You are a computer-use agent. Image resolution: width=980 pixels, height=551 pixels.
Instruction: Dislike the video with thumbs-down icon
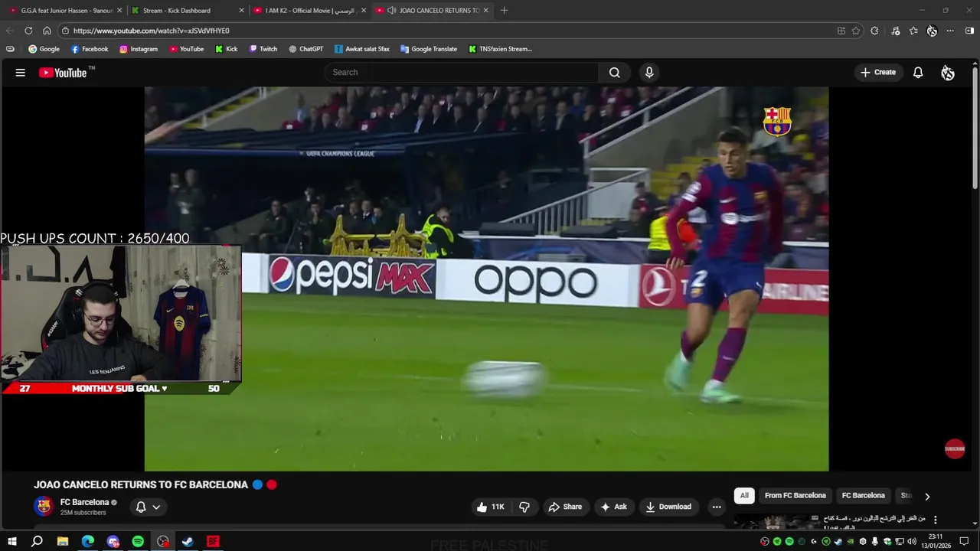click(524, 507)
